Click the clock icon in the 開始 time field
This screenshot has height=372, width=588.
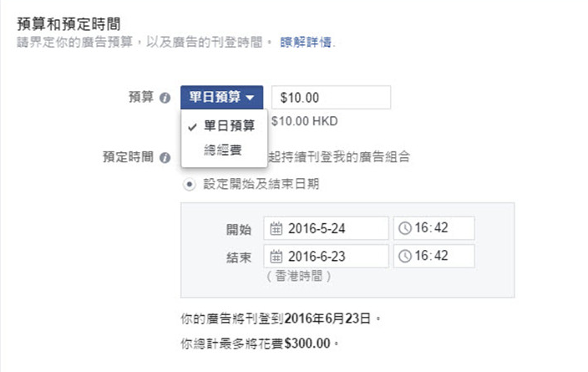[x=405, y=228]
